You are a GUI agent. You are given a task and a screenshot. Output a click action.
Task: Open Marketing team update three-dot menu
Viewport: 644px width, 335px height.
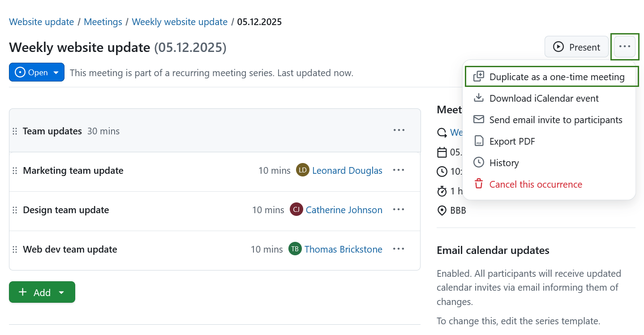(x=399, y=170)
